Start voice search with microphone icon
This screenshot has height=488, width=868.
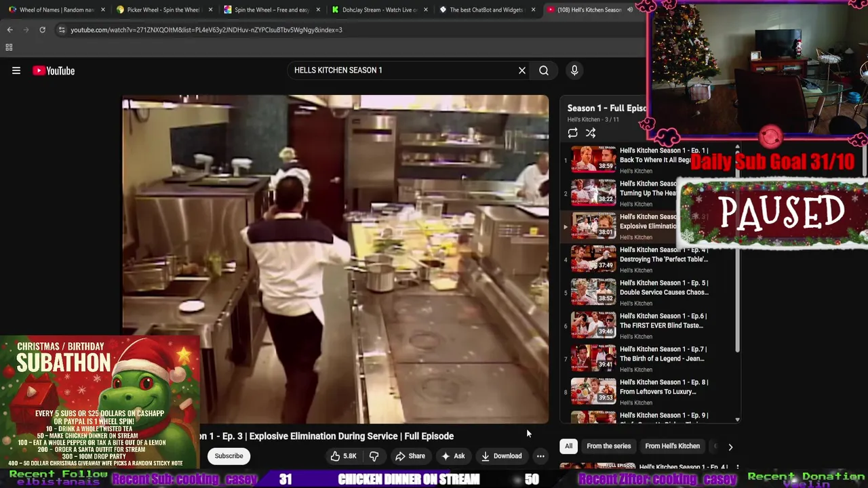574,70
